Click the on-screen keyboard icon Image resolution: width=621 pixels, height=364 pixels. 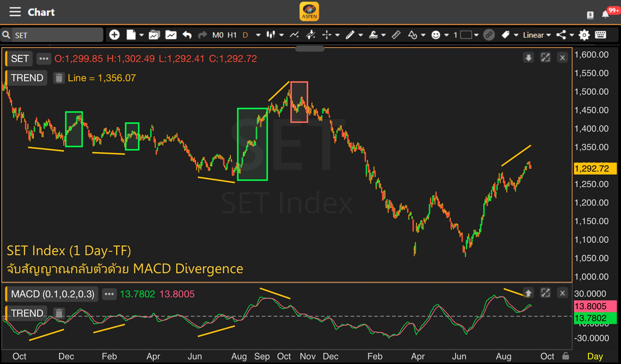click(x=600, y=35)
